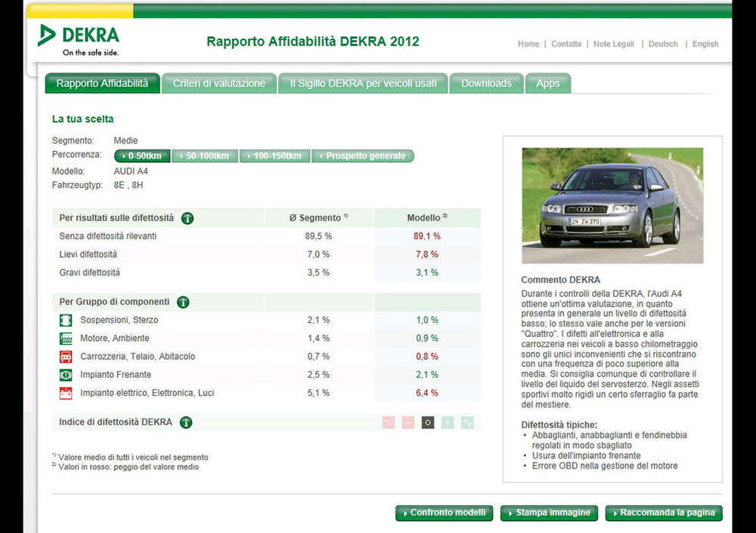Click the Impianto elettrico battery icon
This screenshot has height=533, width=756.
[66, 393]
